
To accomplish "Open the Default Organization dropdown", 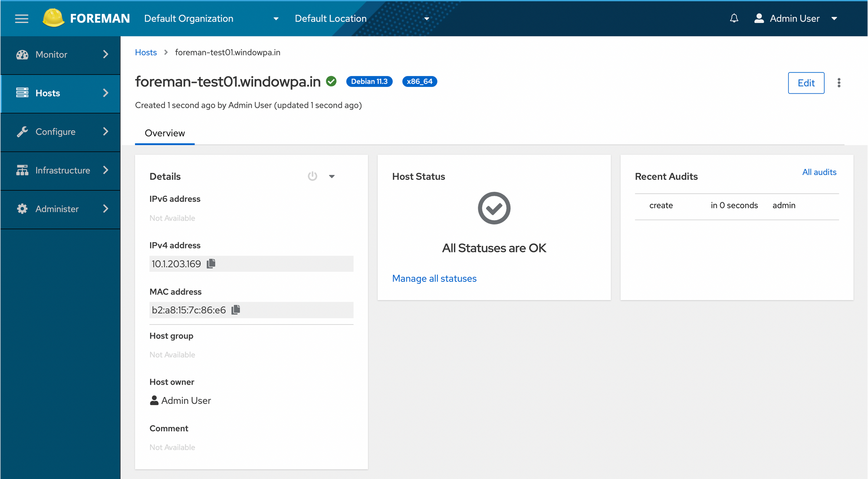I will coord(211,19).
